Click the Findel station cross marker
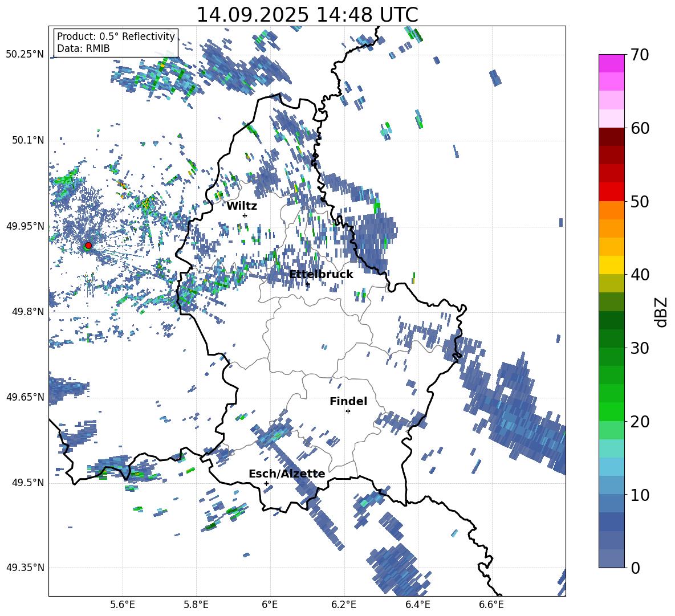675x616 pixels. [348, 411]
